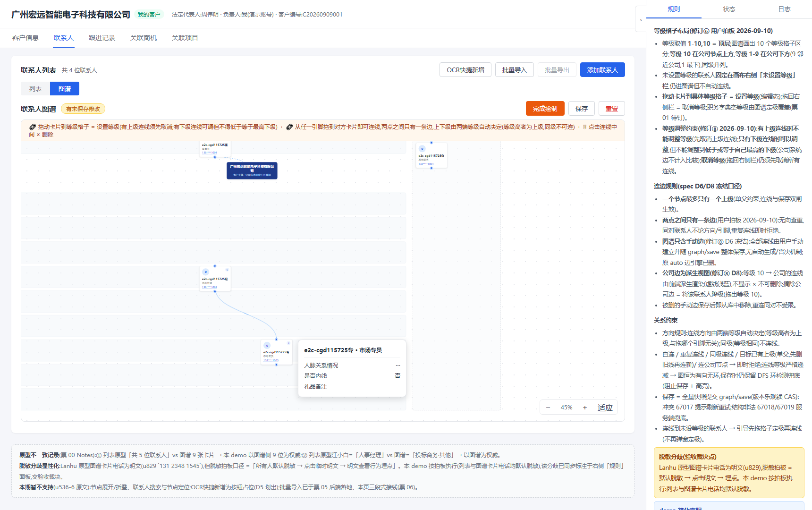812x510 pixels.
Task: Click bottom connector pin of 董事长 card
Action: coord(215,157)
